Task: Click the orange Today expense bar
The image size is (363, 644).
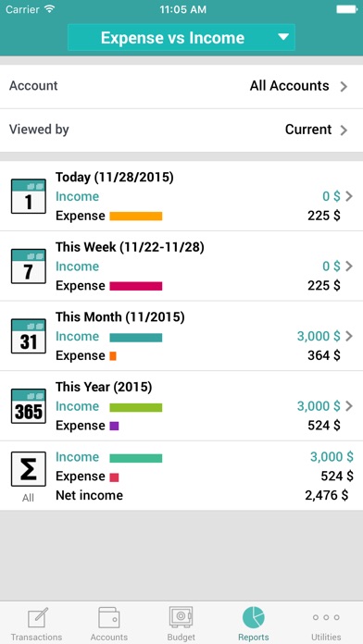Action: tap(136, 216)
